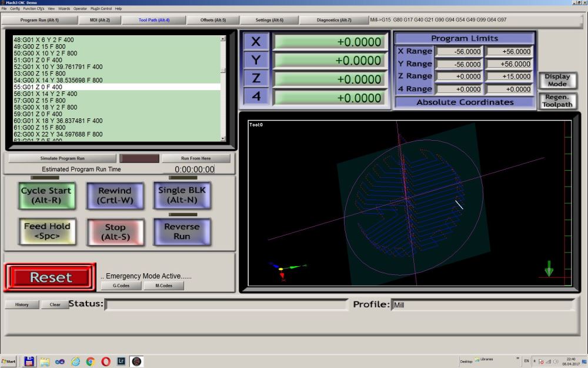Open the Operator menu
The height and width of the screenshot is (368, 588).
click(x=80, y=8)
